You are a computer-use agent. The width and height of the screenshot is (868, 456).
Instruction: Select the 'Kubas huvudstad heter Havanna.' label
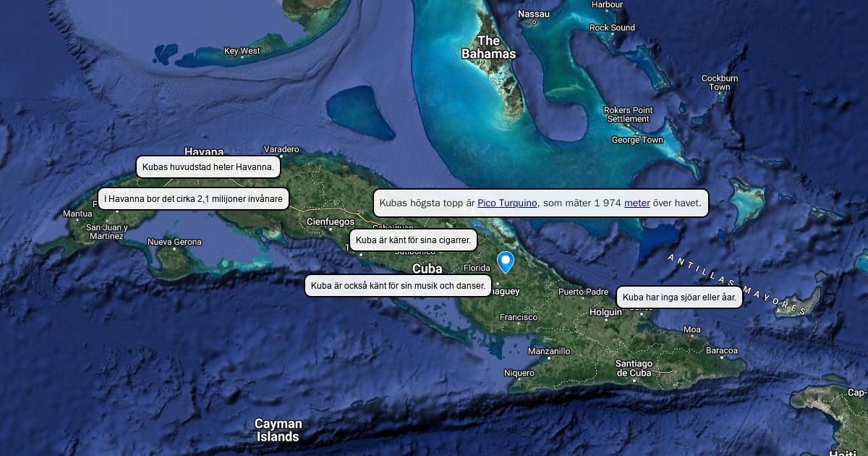[x=208, y=167]
